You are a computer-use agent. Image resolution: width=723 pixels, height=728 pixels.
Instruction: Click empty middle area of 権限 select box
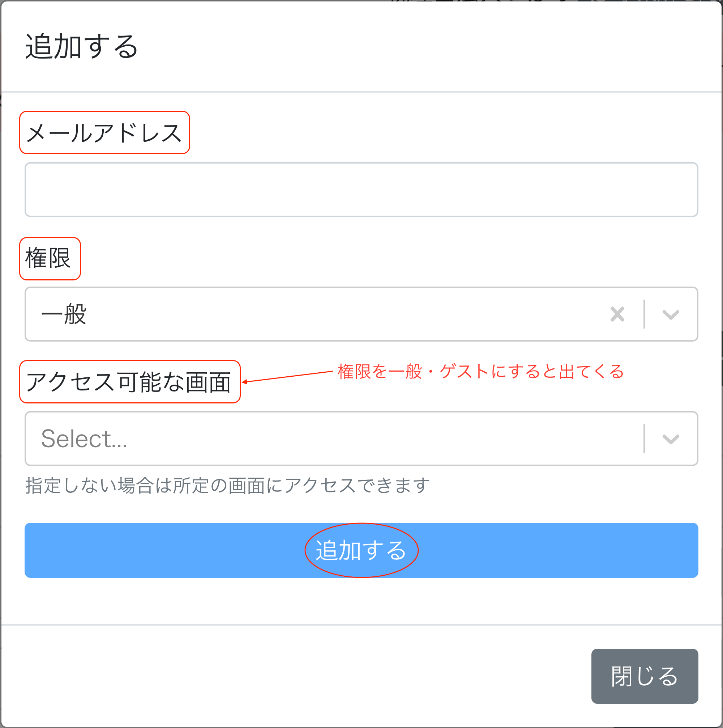coord(339,314)
